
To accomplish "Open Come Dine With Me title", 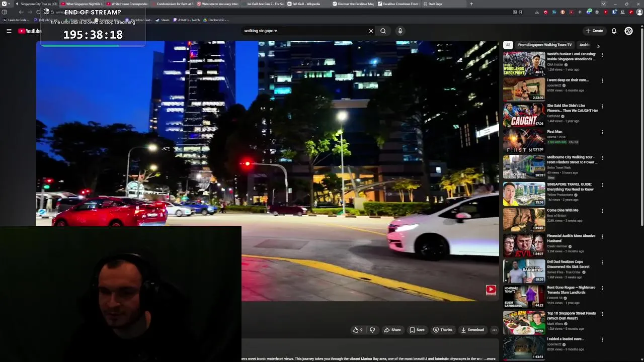I will 562,210.
